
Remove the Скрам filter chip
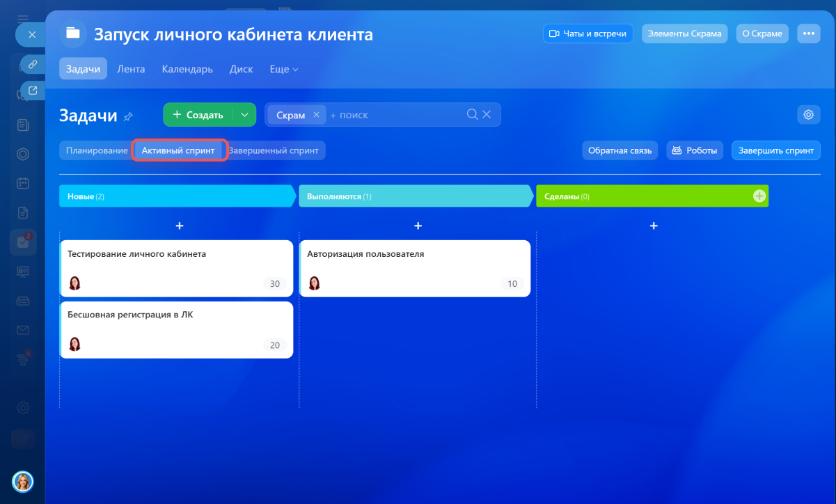[316, 115]
